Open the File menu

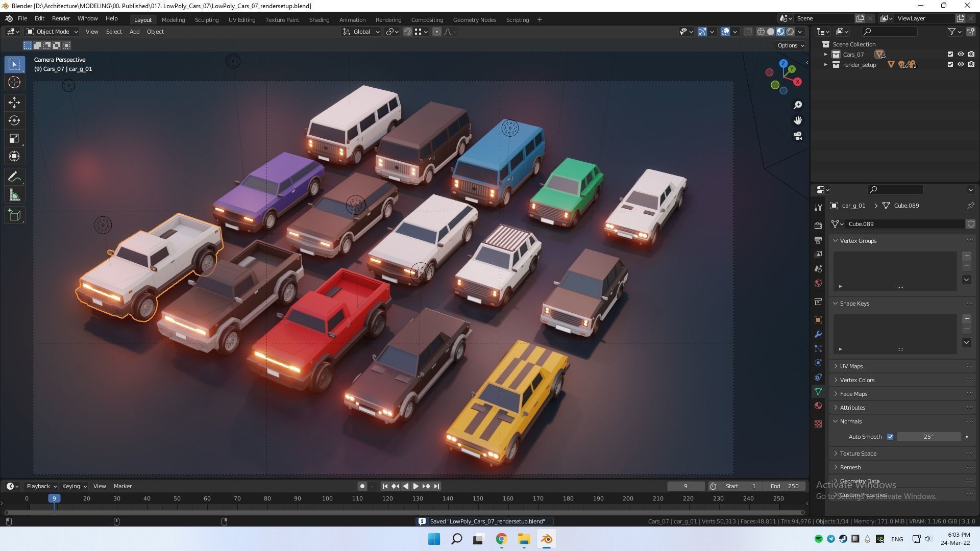click(x=22, y=18)
